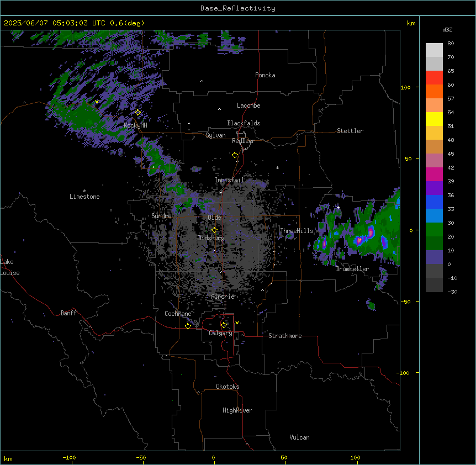Click the Ponoka label

tap(265, 75)
